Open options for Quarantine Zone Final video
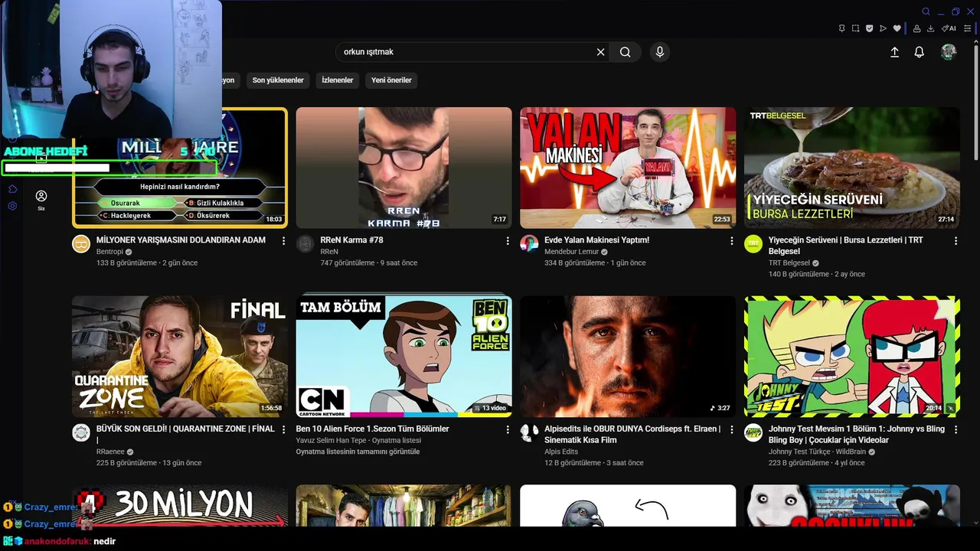The image size is (980, 551). [283, 429]
